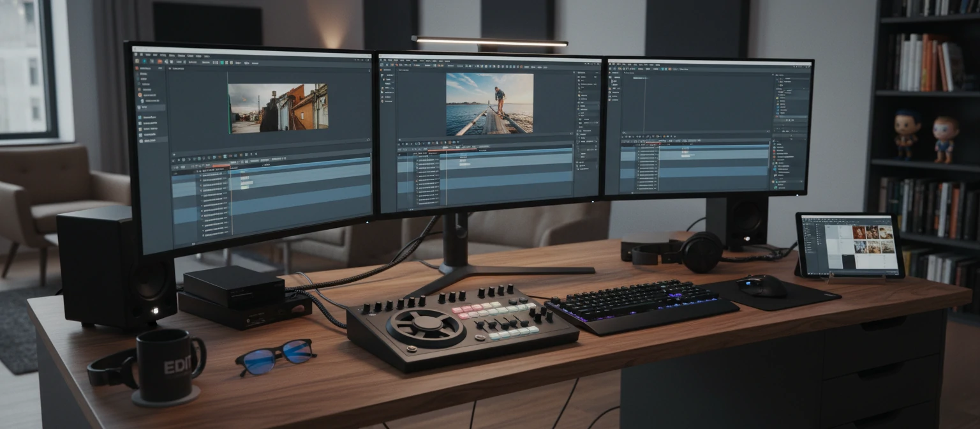The image size is (980, 429).
Task: Click the fullscreen button at the preview's bottom-right corner
Action: click(367, 138)
